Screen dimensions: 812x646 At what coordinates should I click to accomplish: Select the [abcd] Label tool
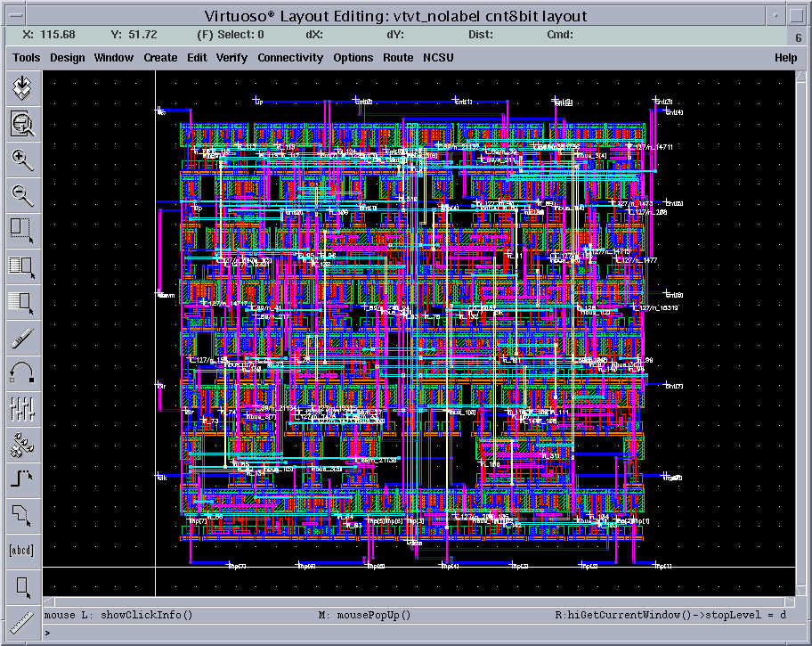[22, 550]
